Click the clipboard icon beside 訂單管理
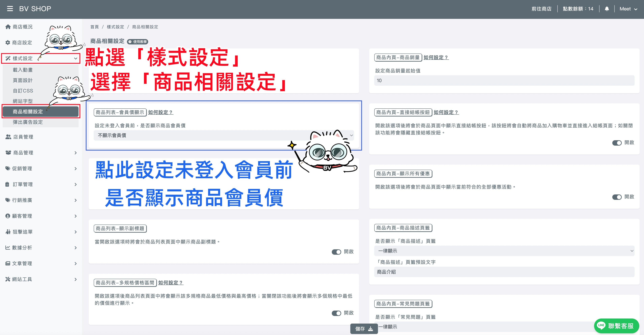The height and width of the screenshot is (335, 644). [x=7, y=184]
